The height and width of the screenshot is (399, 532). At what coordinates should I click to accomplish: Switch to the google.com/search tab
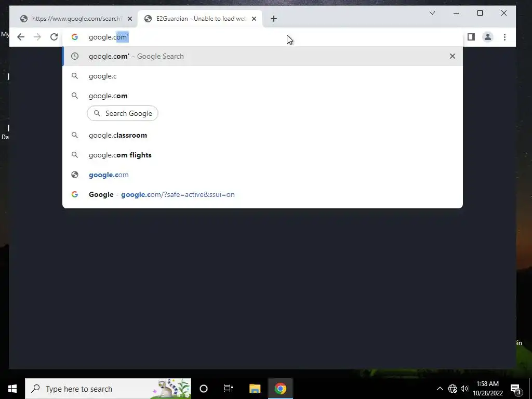[x=73, y=19]
